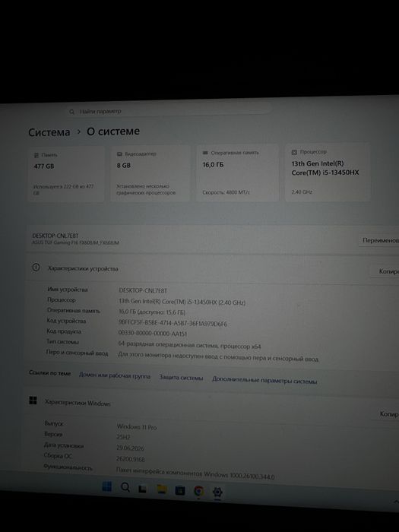Click DESKTOP-CNL7E8T name in header card
Viewport: 399px width, 532px height.
(x=55, y=236)
